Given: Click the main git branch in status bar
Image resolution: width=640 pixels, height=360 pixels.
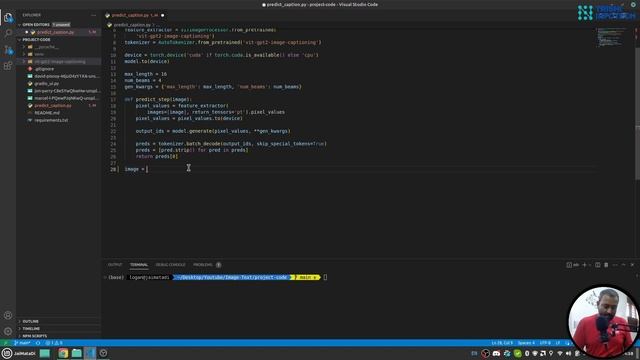Looking at the screenshot, I should (x=22, y=343).
